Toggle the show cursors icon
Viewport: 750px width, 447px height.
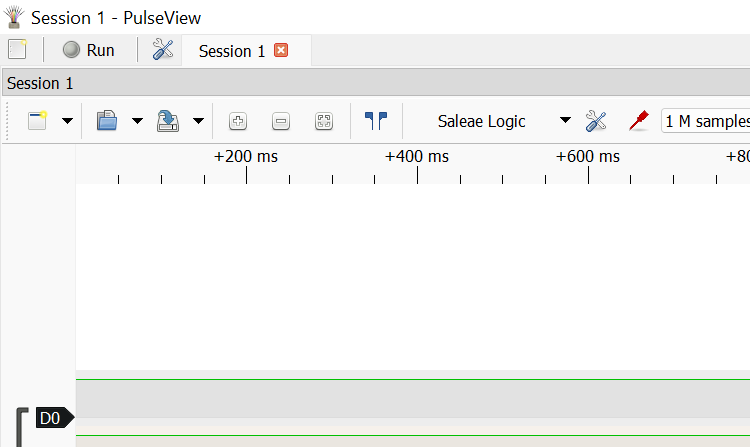(375, 121)
